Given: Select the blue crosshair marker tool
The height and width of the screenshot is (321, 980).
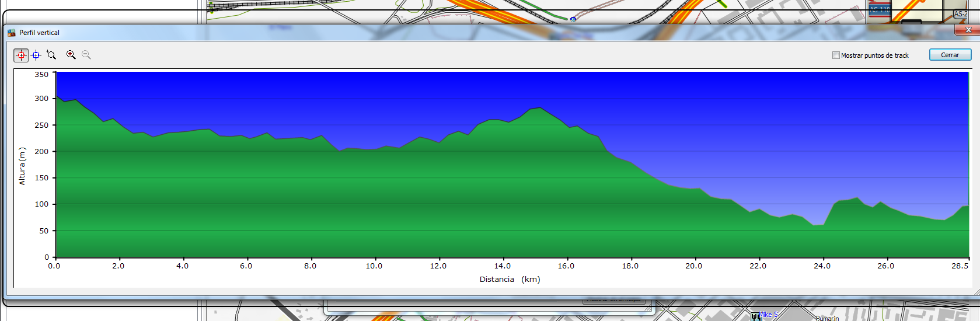Looking at the screenshot, I should 36,55.
